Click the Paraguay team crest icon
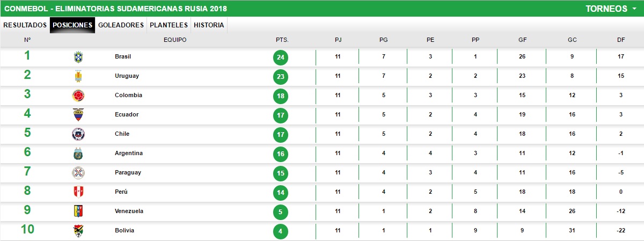Screen dimensions: 644x241 (x=78, y=173)
